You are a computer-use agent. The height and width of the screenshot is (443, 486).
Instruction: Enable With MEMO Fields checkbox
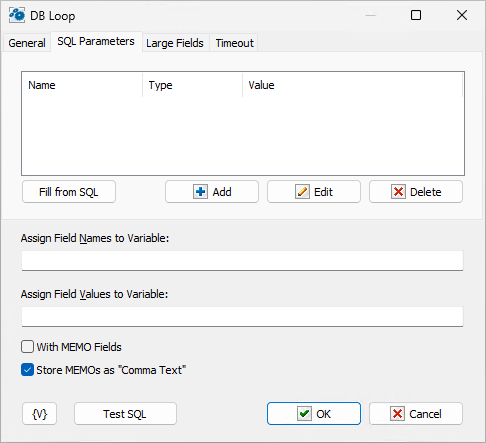pyautogui.click(x=27, y=347)
